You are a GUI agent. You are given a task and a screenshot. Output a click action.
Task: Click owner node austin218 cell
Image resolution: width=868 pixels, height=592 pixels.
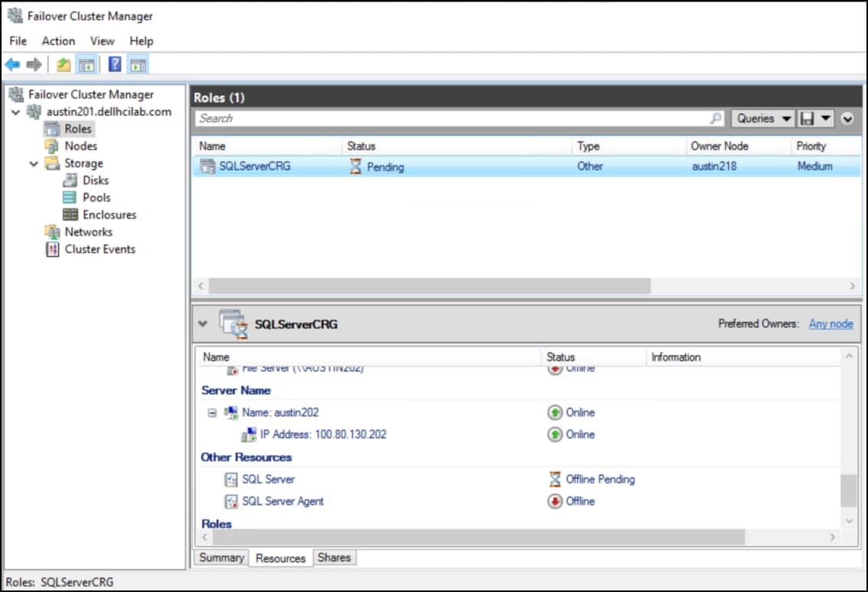(714, 166)
